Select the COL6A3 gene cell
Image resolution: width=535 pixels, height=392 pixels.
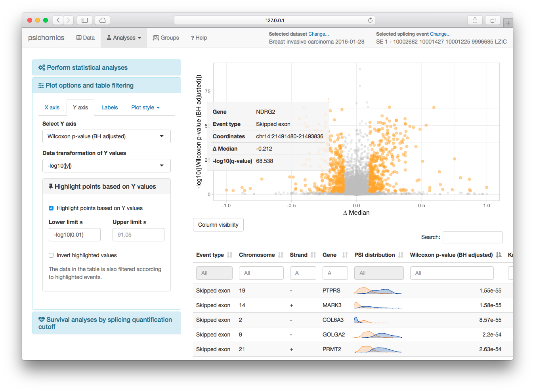click(333, 320)
